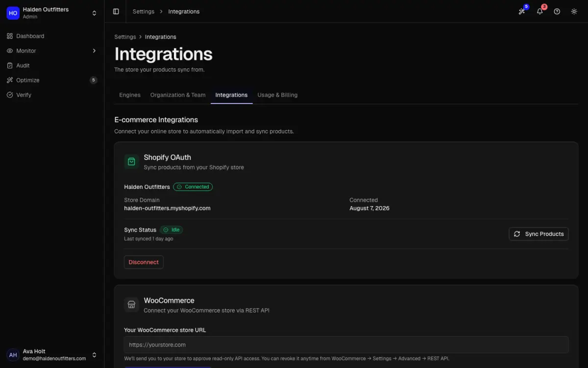
Task: Toggle the light/dark theme sun icon
Action: [574, 11]
